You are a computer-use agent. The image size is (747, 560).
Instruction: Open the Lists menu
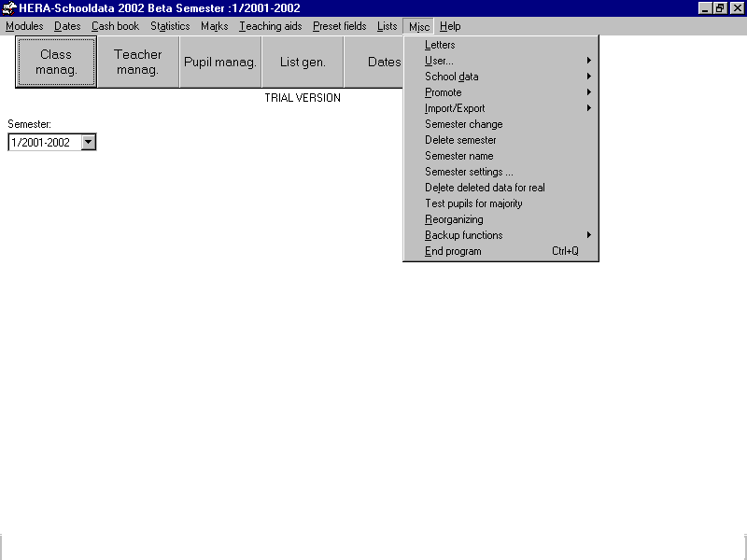[387, 26]
